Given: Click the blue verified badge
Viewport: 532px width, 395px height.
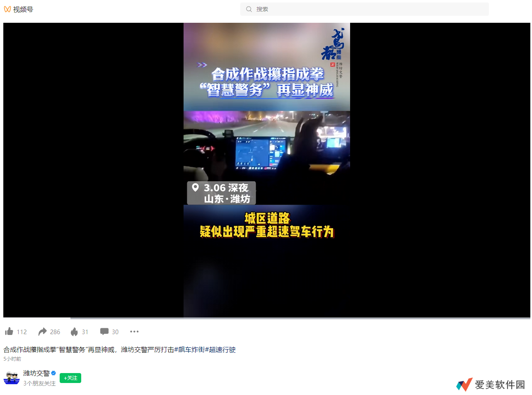Looking at the screenshot, I should click(53, 373).
